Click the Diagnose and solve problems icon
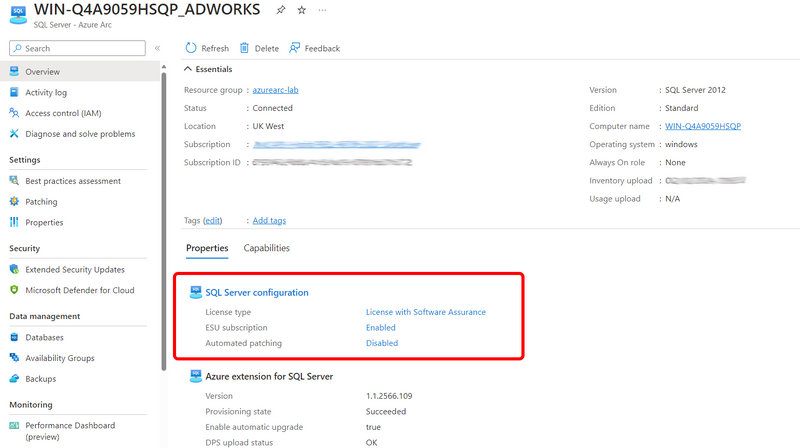 pos(14,134)
